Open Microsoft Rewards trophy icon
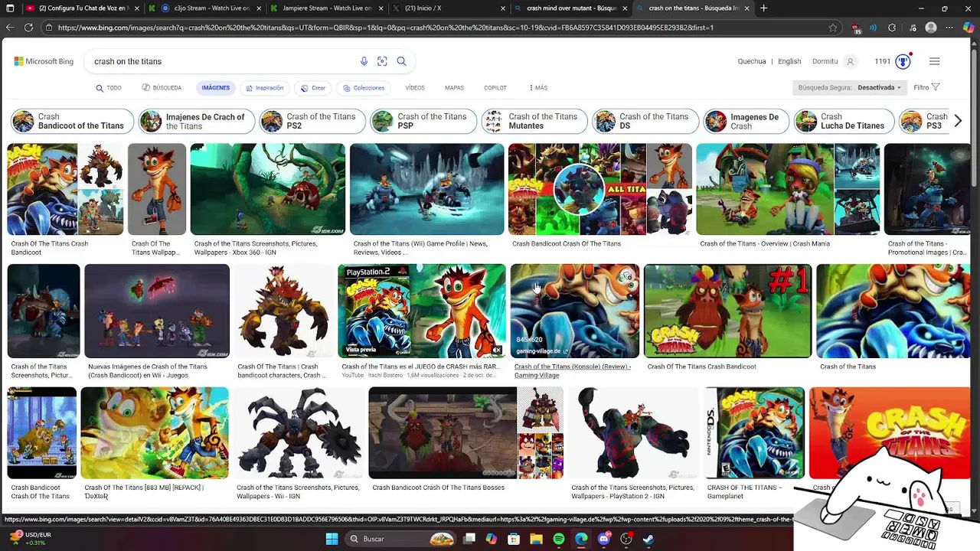The width and height of the screenshot is (980, 551). tap(903, 61)
